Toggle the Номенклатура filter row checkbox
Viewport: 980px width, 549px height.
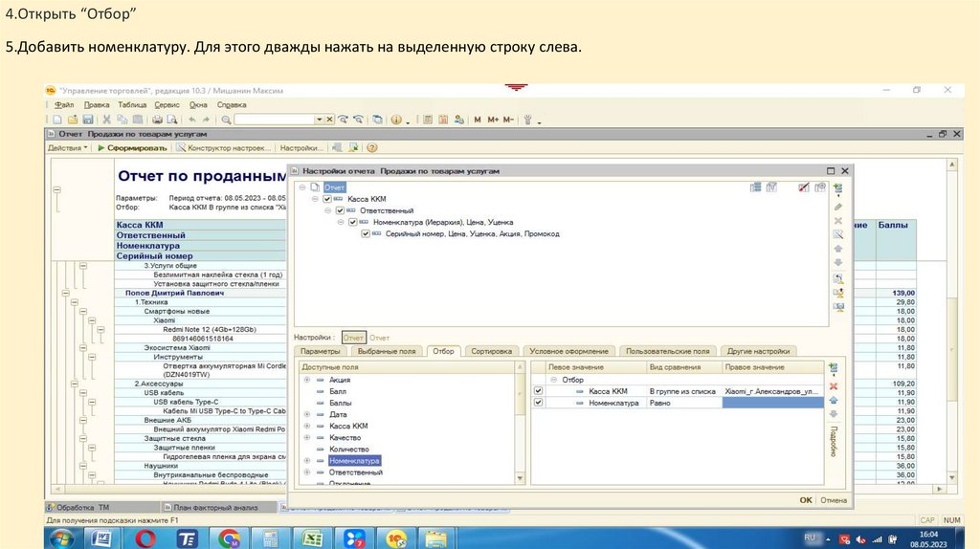[538, 403]
